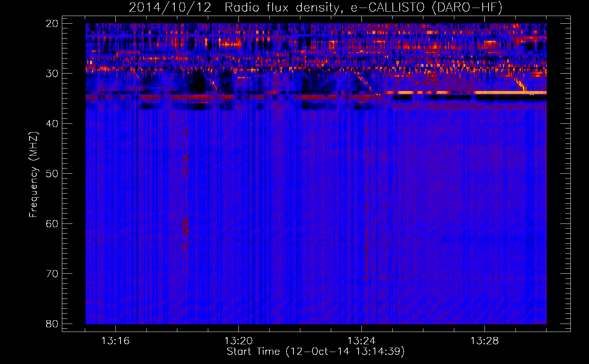Click the plot title '2014/10/12 Radio flux density'
Screen dimensions: 589x364
click(236, 8)
